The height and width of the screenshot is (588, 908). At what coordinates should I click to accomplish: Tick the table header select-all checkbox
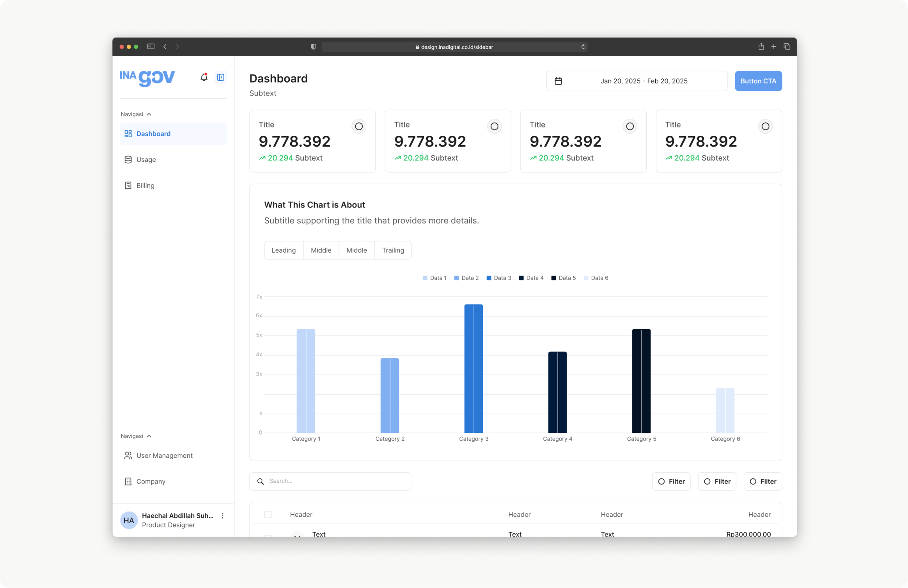point(268,514)
